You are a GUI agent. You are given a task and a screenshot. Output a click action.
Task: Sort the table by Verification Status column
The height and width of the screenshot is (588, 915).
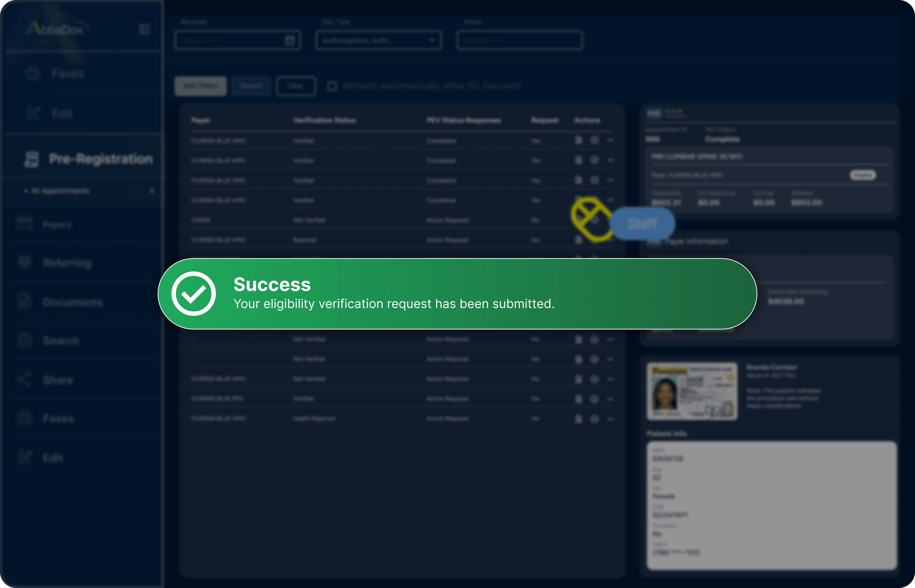tap(324, 120)
